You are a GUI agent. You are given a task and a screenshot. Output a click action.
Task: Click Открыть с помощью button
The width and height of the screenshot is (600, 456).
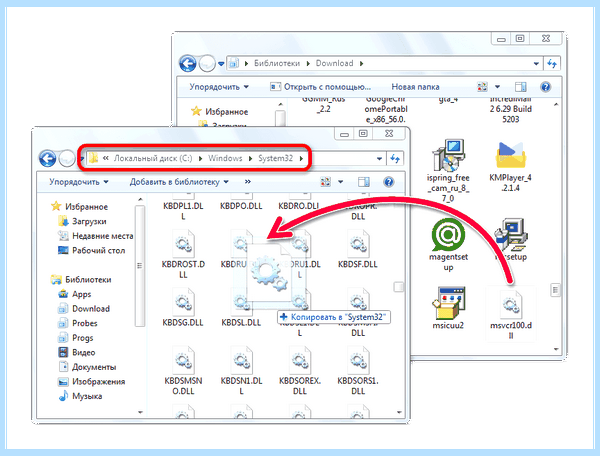pyautogui.click(x=320, y=87)
